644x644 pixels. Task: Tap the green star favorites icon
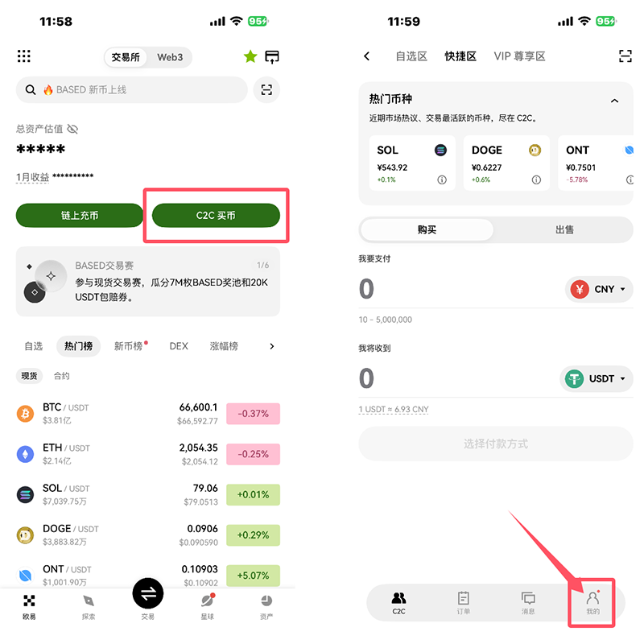tap(250, 56)
